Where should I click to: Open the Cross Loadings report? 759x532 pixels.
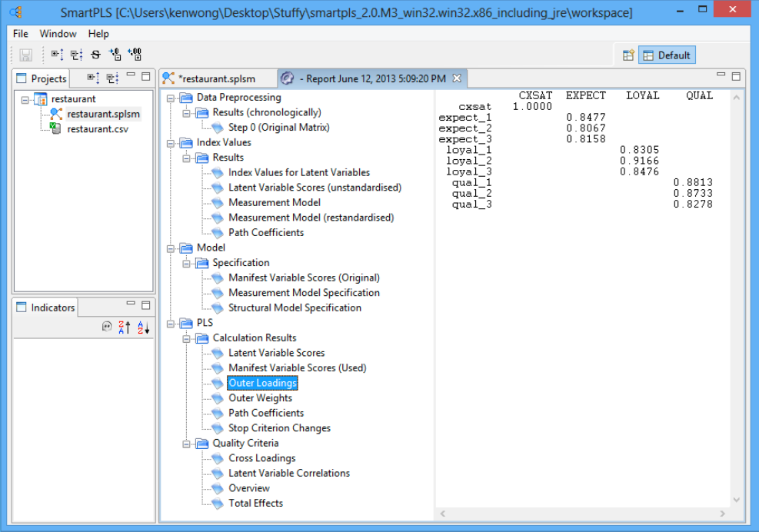click(x=261, y=458)
